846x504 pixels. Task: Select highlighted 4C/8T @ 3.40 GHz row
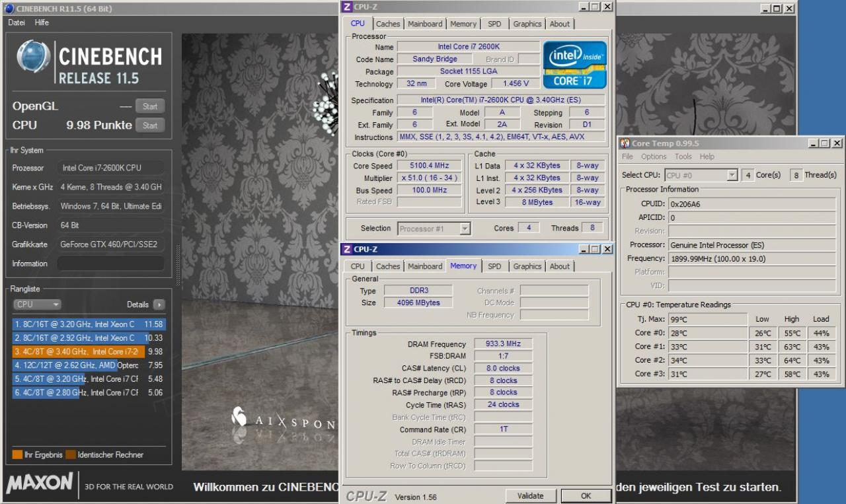[x=89, y=351]
